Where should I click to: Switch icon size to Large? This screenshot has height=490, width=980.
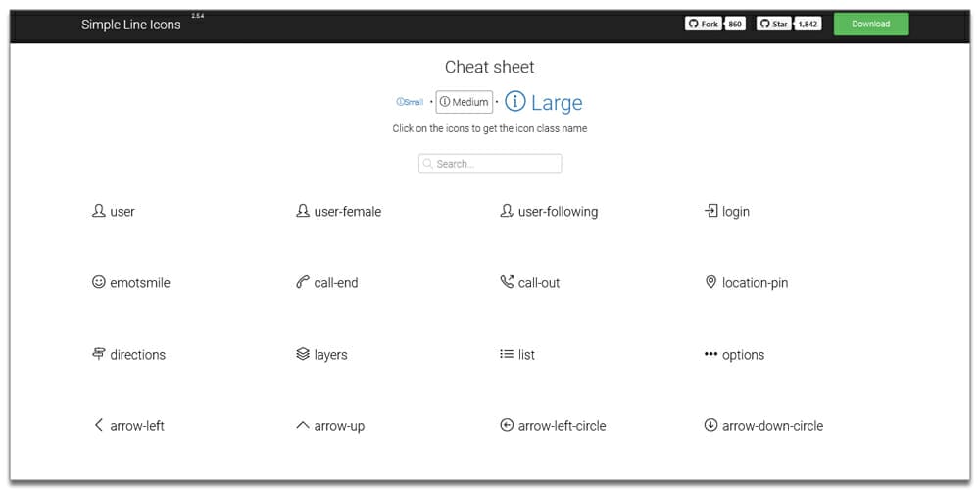(x=544, y=102)
